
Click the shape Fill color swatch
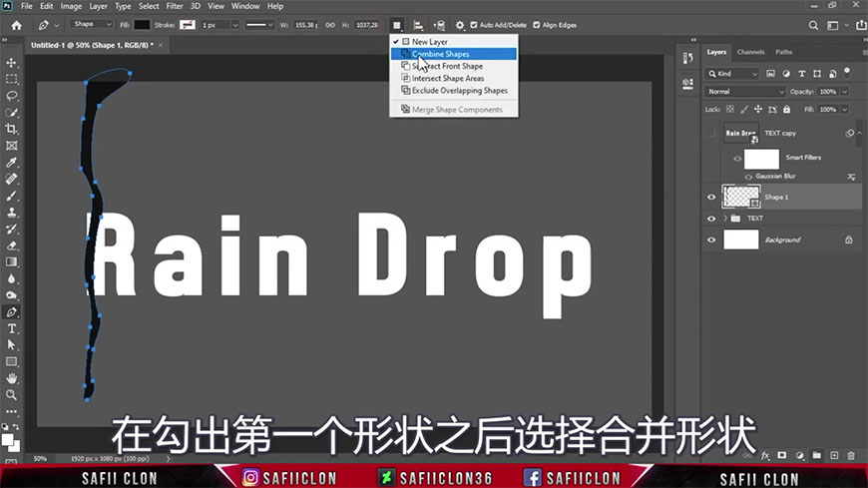142,25
